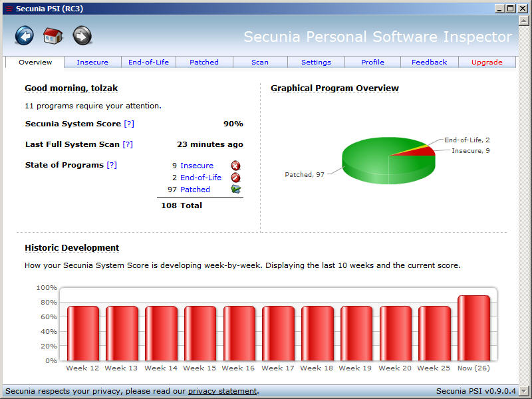Open the Feedback tab
This screenshot has height=399, width=532.
[429, 63]
